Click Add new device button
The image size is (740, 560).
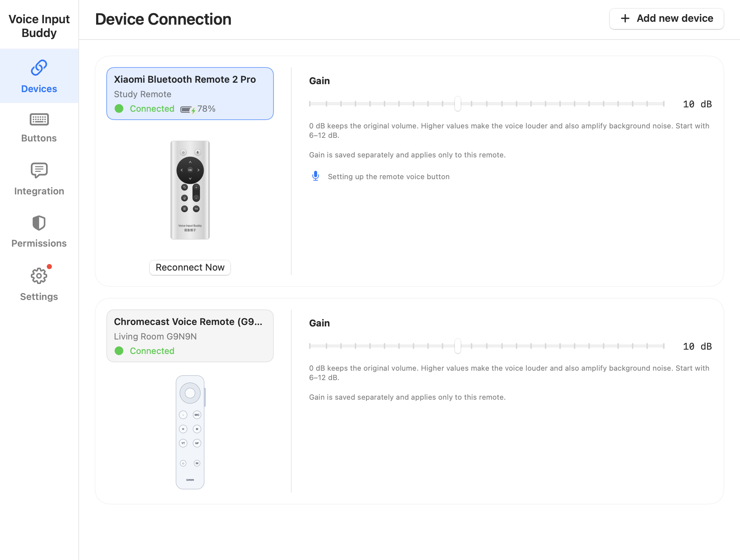666,18
